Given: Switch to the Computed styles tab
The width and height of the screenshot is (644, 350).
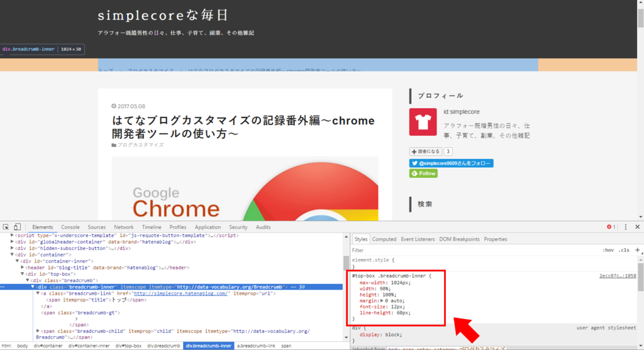Looking at the screenshot, I should [384, 239].
